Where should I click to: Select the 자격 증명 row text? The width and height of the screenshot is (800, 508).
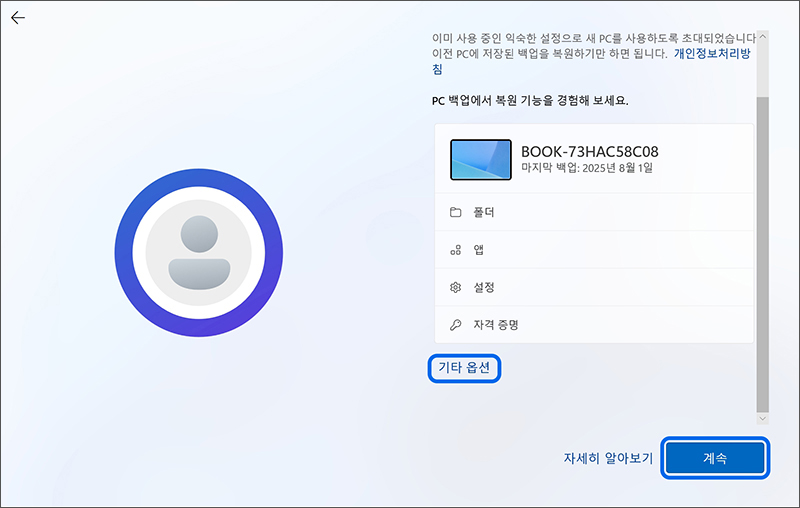496,325
